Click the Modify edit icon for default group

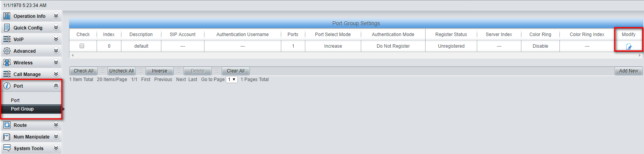click(x=628, y=47)
